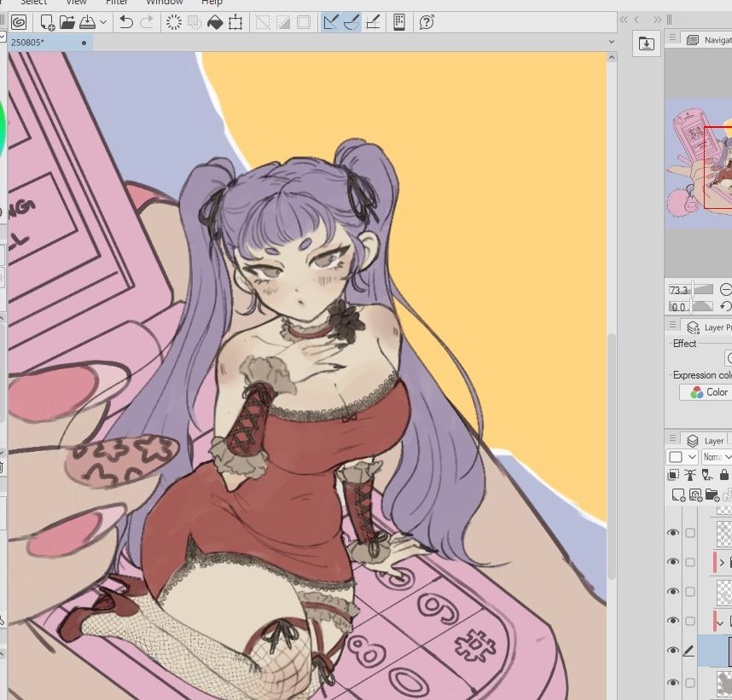Click the Invert Selection icon
Screen dimensions: 732x700
point(283,22)
